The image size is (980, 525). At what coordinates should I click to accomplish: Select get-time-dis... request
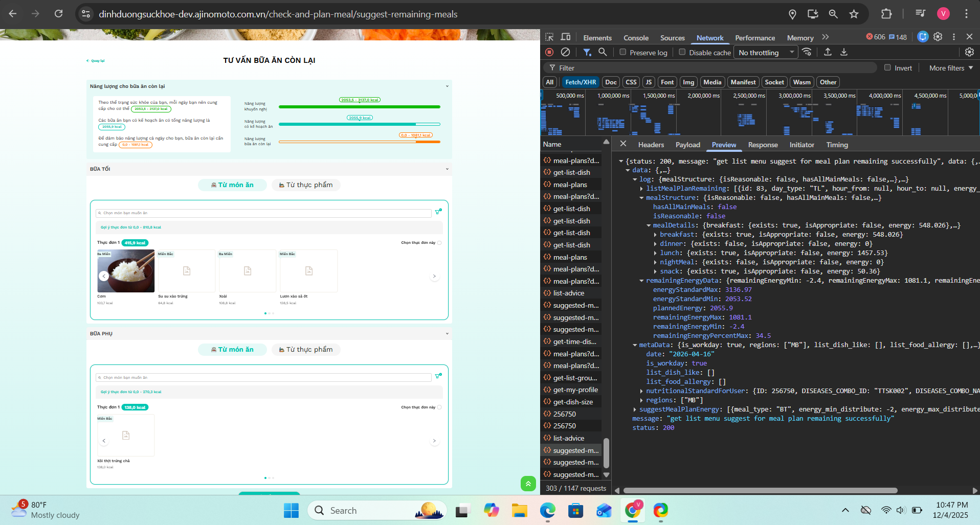(x=571, y=342)
